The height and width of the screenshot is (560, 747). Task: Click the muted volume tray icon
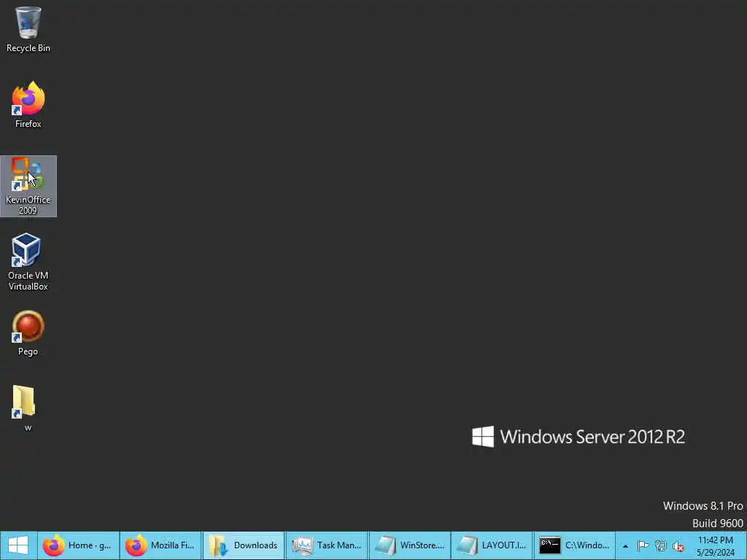(678, 546)
